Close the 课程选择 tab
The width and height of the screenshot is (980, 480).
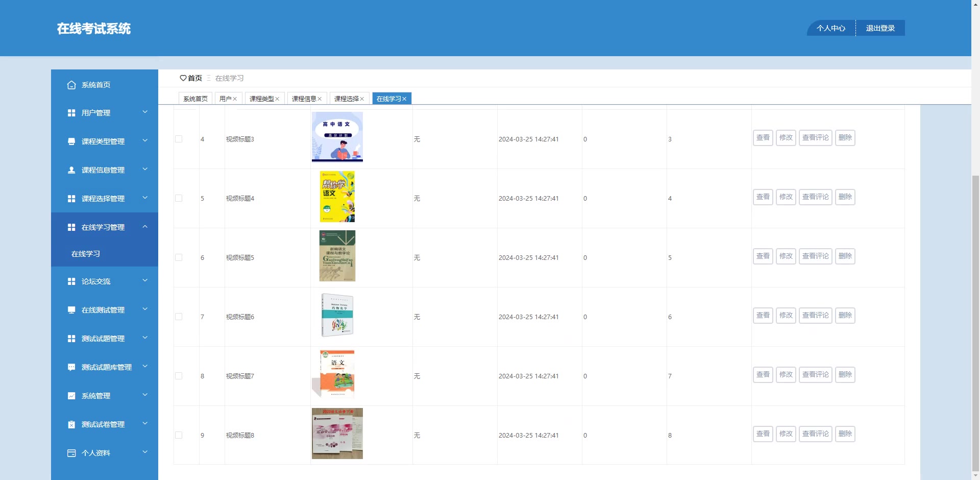point(362,99)
